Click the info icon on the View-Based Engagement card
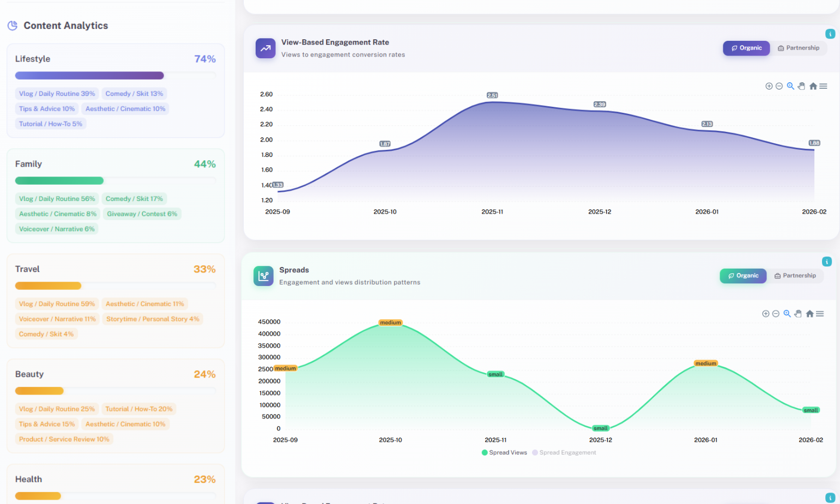Viewport: 840px width, 504px height. point(830,34)
